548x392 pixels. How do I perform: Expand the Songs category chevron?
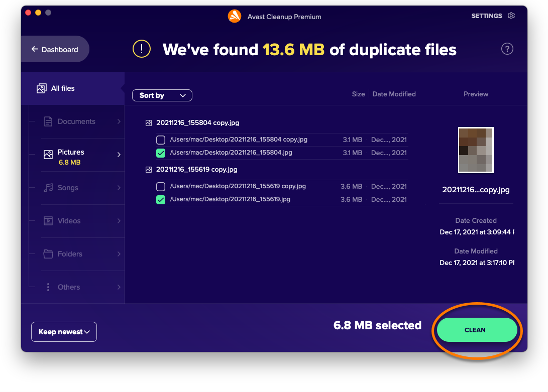tap(119, 188)
